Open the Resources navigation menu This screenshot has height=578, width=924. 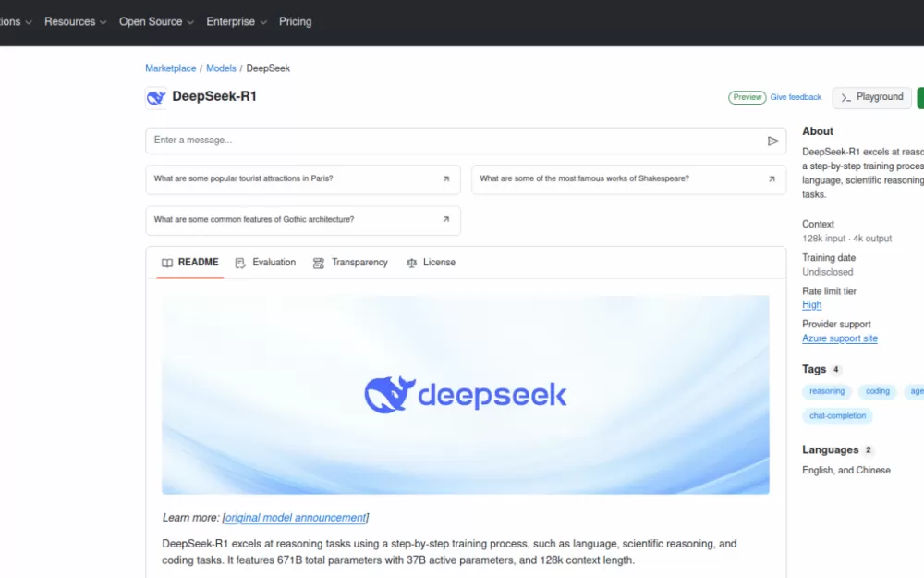point(76,22)
